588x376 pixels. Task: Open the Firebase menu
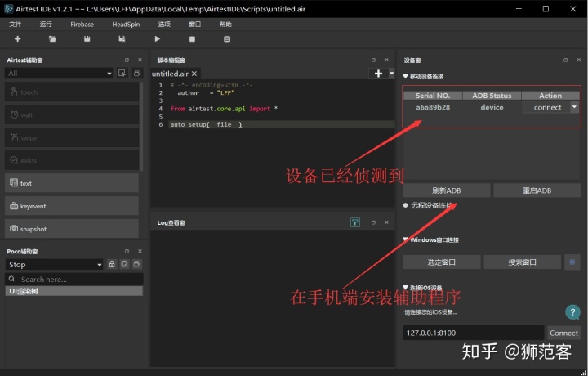tap(82, 25)
